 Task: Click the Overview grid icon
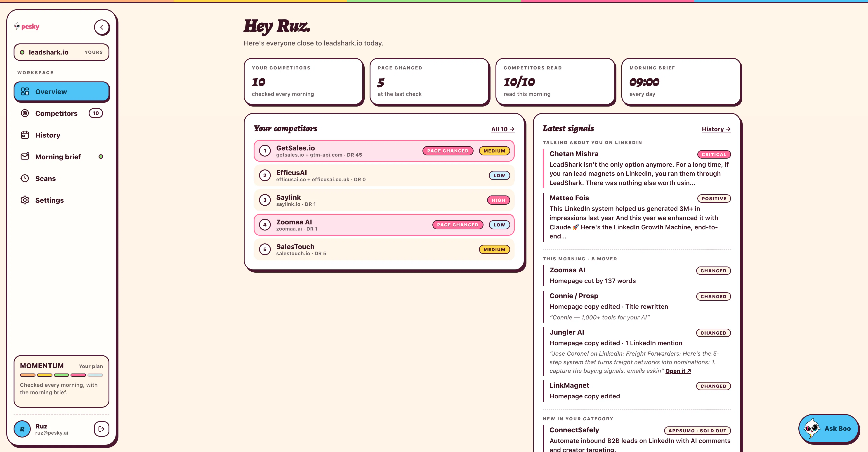pyautogui.click(x=25, y=91)
